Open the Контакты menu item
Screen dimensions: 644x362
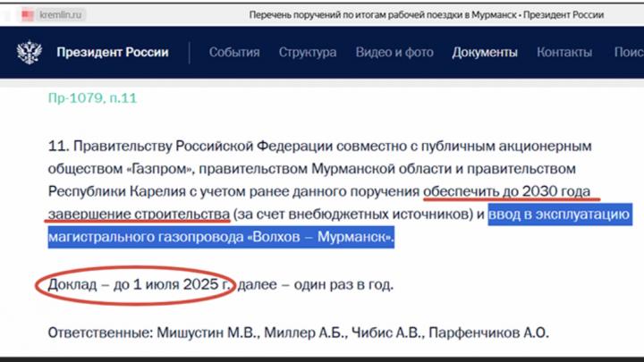(x=564, y=52)
